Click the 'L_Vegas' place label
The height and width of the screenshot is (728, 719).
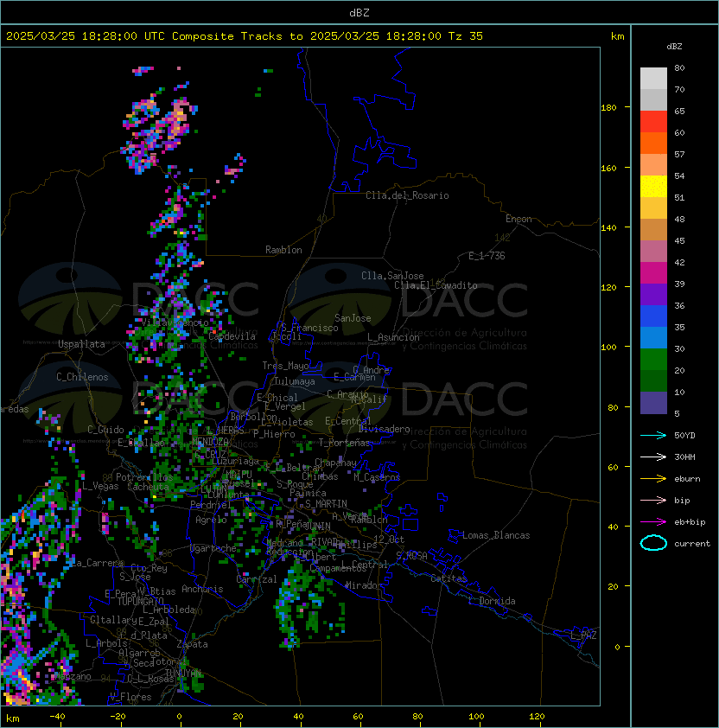100,486
